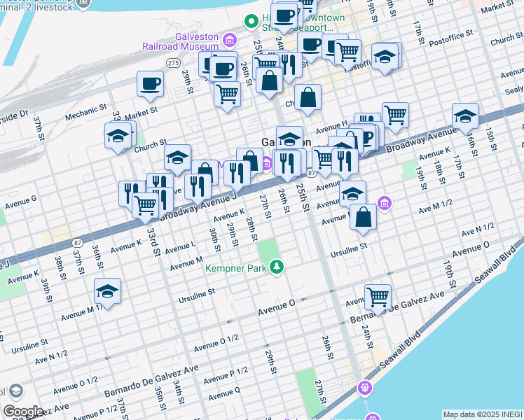Screen dimensions: 524x420
Task: Click the Ave M 1/2 label
Action: tap(436, 206)
